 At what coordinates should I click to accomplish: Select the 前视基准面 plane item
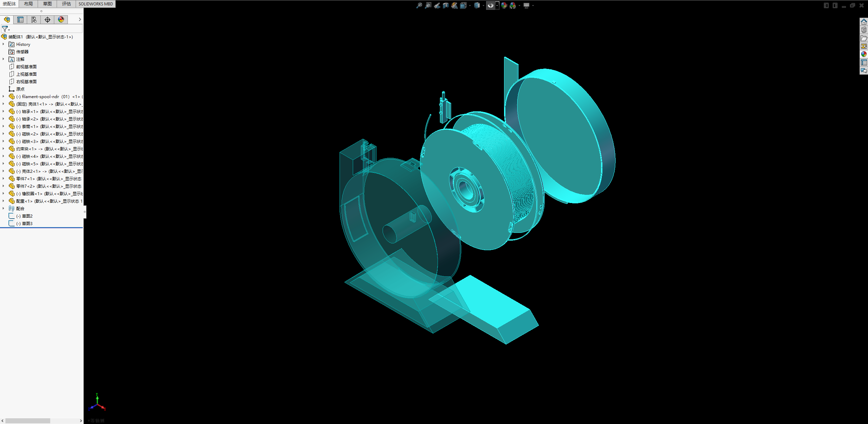tap(26, 67)
